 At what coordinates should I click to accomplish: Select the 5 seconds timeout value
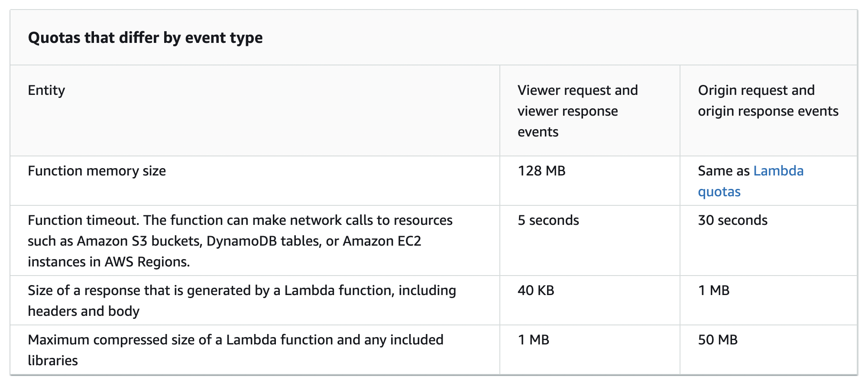548,221
